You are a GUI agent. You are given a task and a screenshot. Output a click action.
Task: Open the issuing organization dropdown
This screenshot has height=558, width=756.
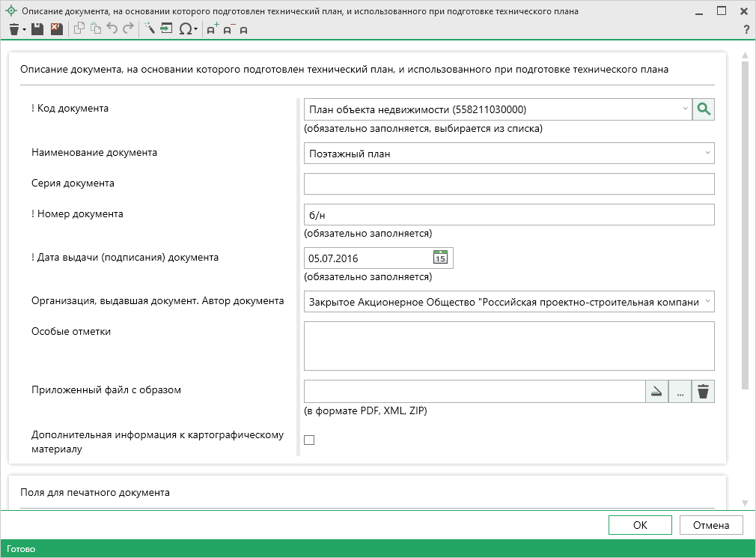click(707, 302)
